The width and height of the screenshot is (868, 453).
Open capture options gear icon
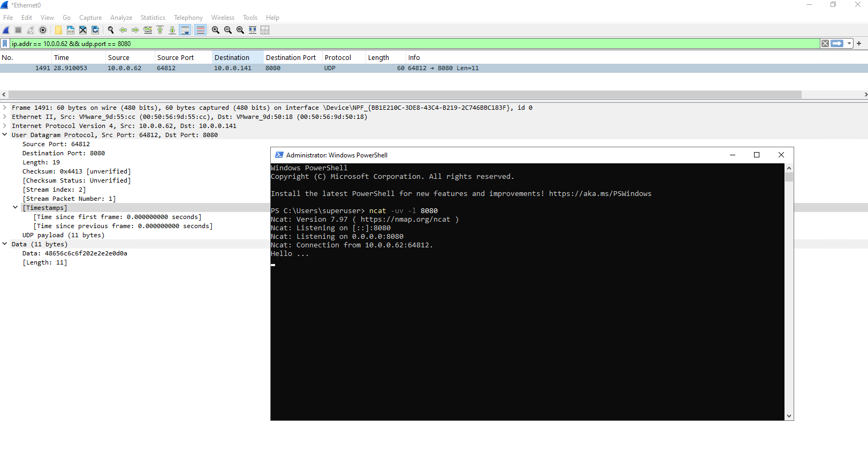43,30
